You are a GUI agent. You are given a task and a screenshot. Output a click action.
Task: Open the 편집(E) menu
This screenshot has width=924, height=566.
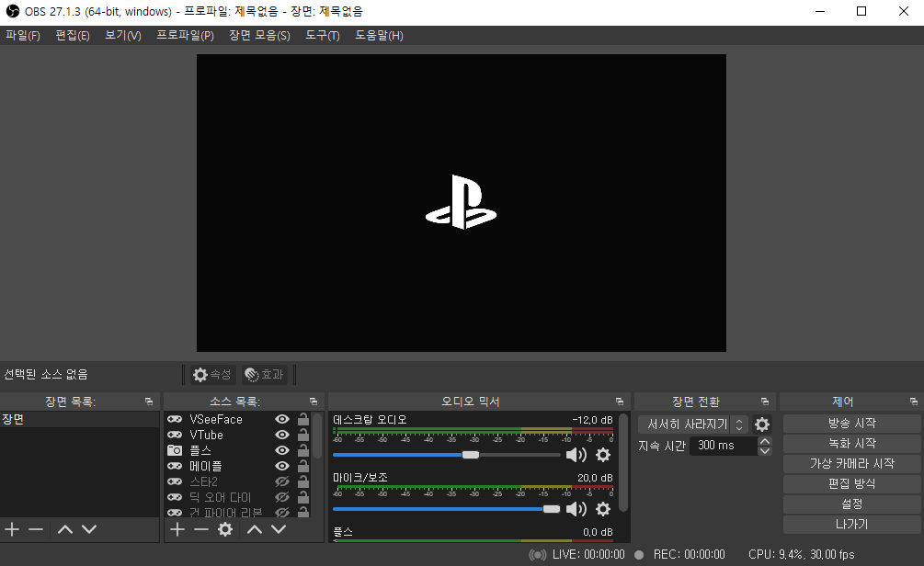click(73, 35)
